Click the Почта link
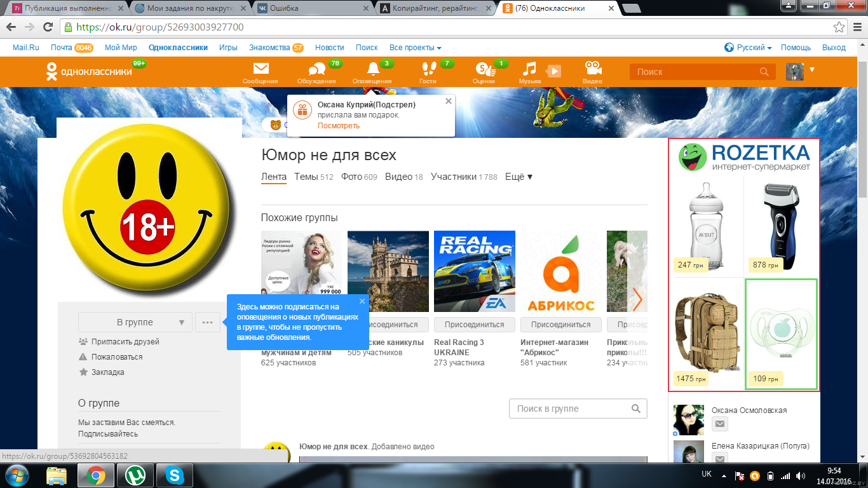This screenshot has width=868, height=488. 62,48
